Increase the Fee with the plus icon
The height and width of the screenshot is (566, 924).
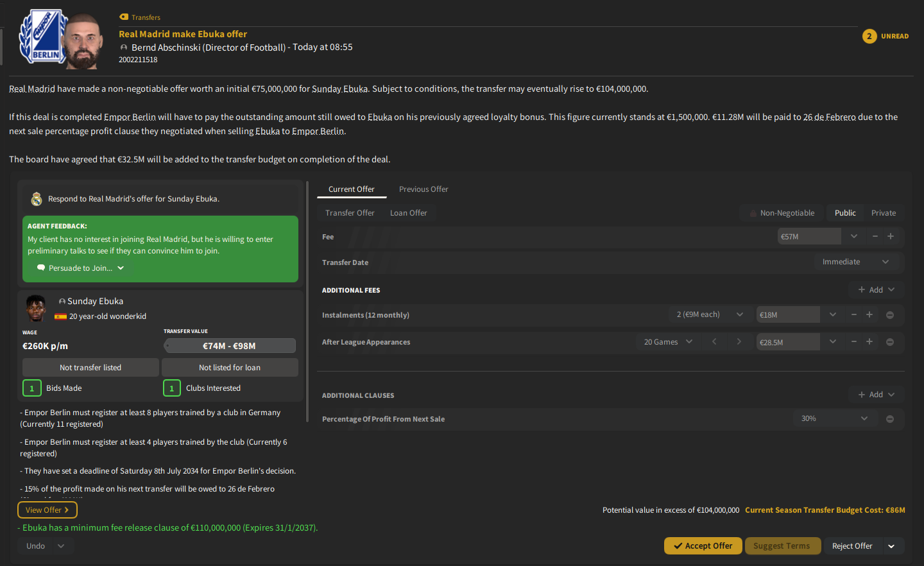(891, 237)
